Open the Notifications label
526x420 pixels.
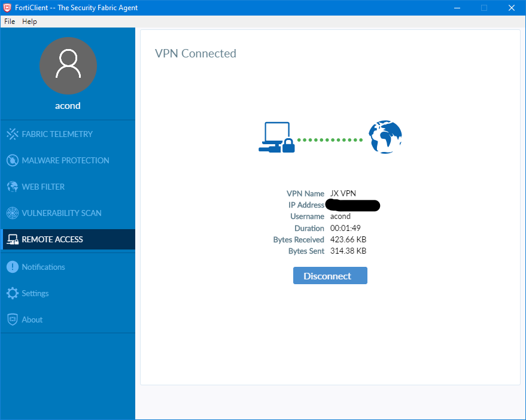pos(43,267)
